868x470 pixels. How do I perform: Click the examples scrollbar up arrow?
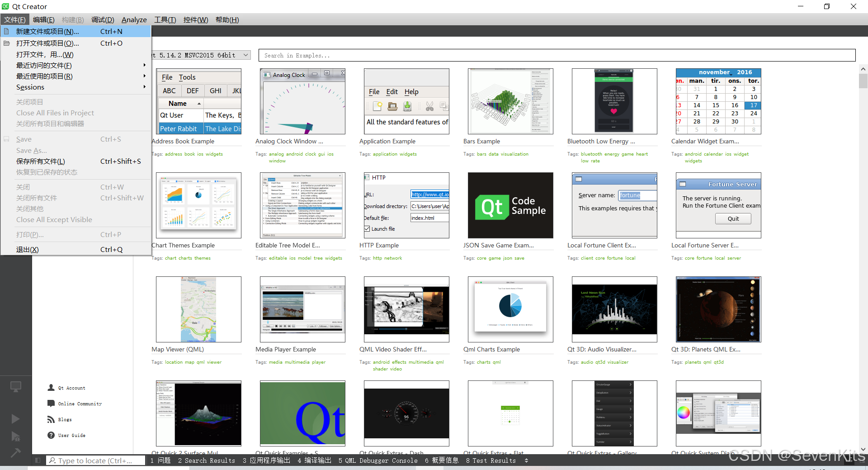(x=863, y=69)
